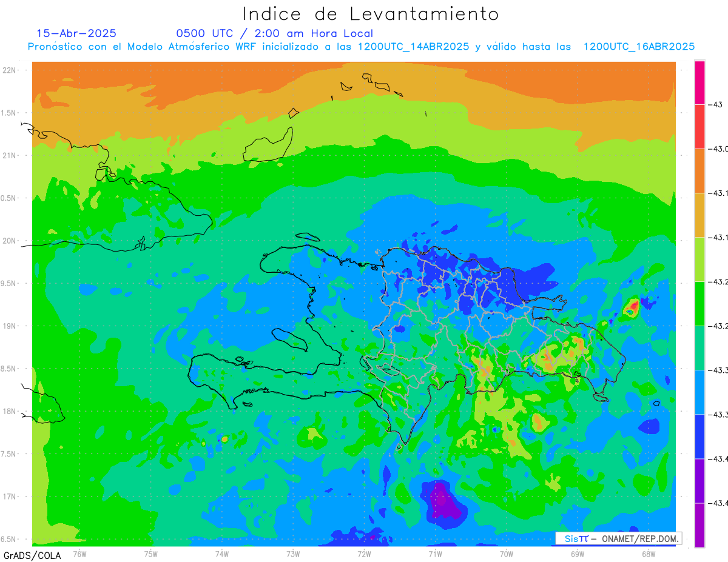
Task: Click the 'GrADS/COLA' credit text
Action: click(x=32, y=555)
